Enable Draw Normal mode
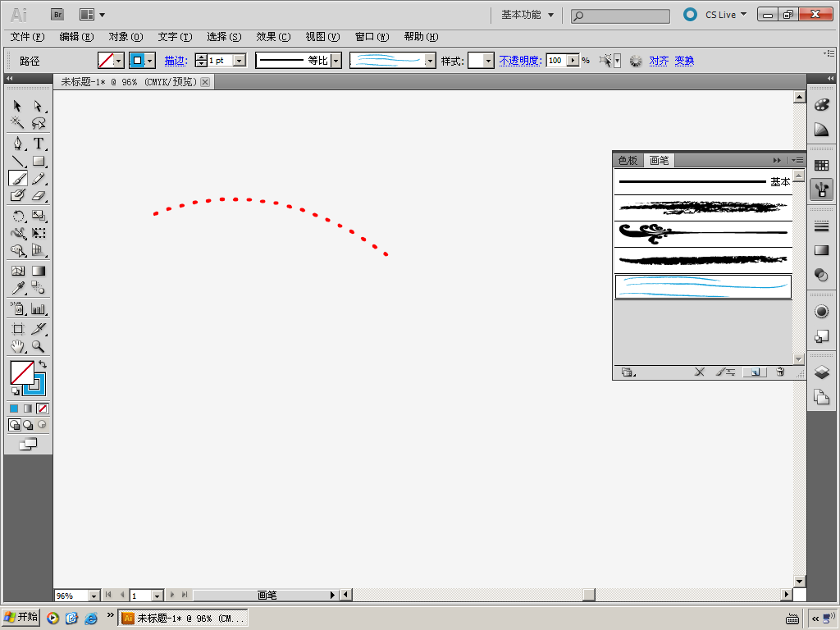 click(15, 425)
